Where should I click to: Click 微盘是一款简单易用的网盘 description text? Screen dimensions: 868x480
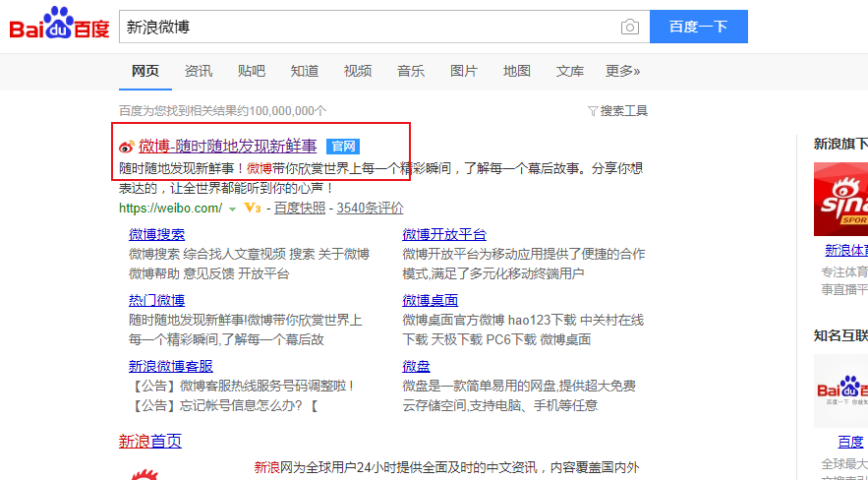(519, 387)
